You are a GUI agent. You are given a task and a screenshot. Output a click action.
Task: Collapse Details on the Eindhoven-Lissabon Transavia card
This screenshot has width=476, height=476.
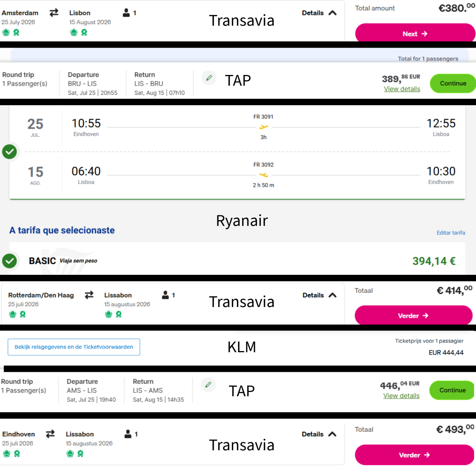coord(319,434)
